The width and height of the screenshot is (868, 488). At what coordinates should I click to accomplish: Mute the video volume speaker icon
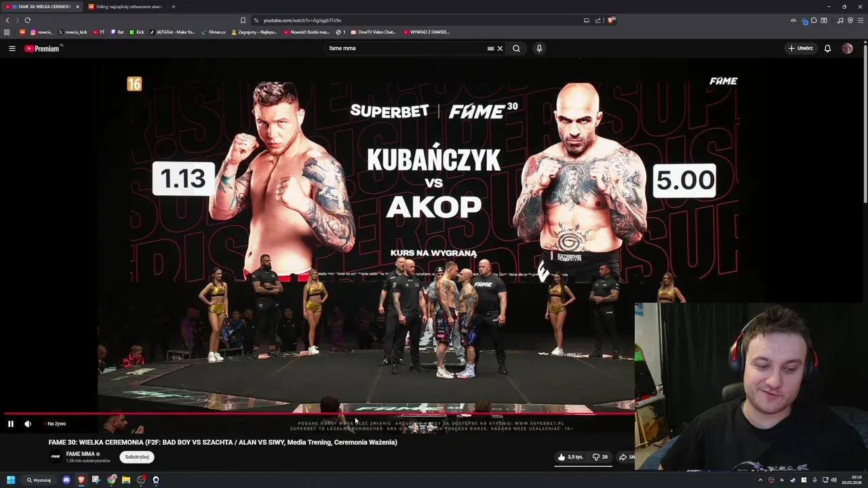coord(28,424)
